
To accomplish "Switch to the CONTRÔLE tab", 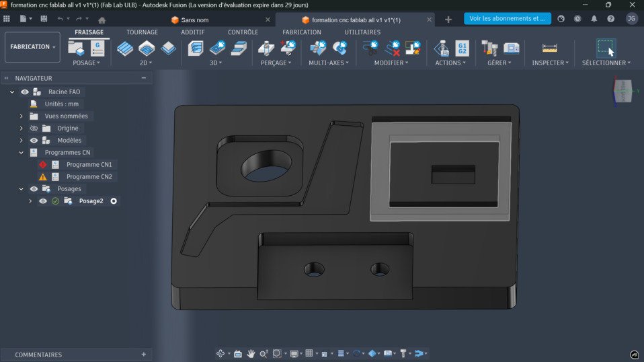I will pos(243,32).
